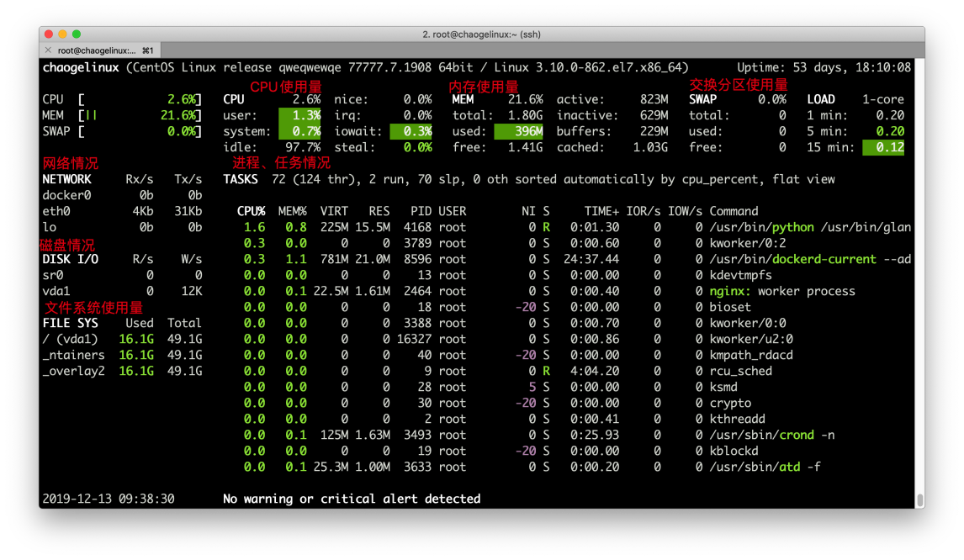The width and height of the screenshot is (964, 560).
Task: Click the MEM% column header
Action: (x=292, y=211)
